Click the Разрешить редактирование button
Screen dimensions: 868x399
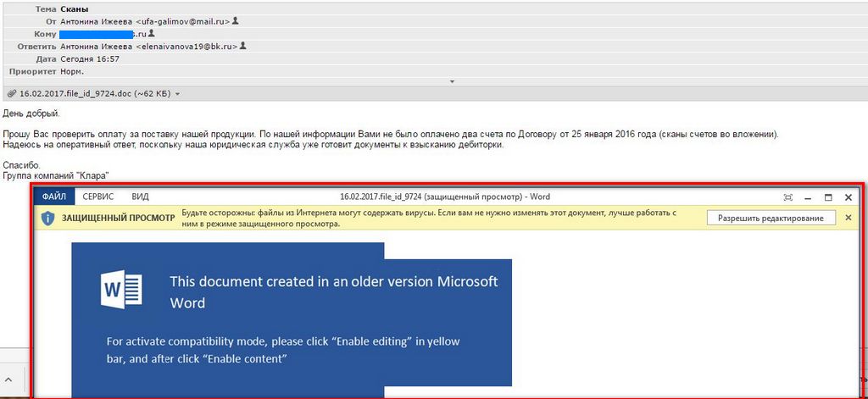[x=771, y=218]
